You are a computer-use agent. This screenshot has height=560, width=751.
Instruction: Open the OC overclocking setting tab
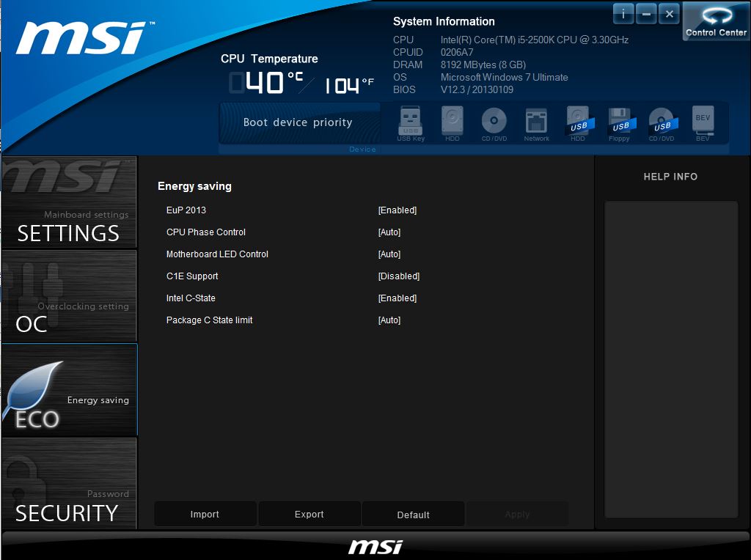click(70, 295)
